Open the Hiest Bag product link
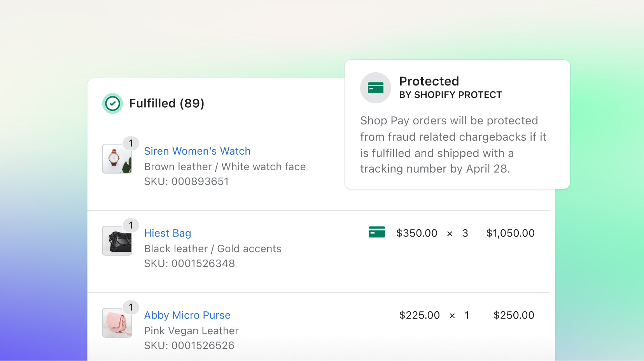This screenshot has width=644, height=361. click(x=167, y=233)
